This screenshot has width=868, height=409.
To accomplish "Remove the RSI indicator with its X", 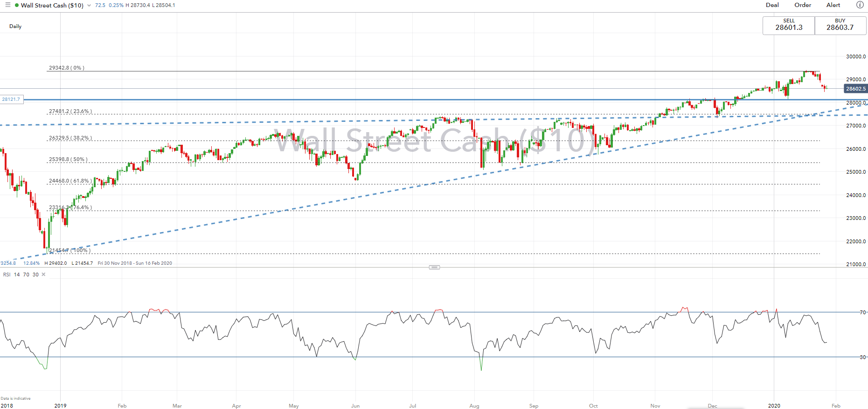I will (44, 275).
